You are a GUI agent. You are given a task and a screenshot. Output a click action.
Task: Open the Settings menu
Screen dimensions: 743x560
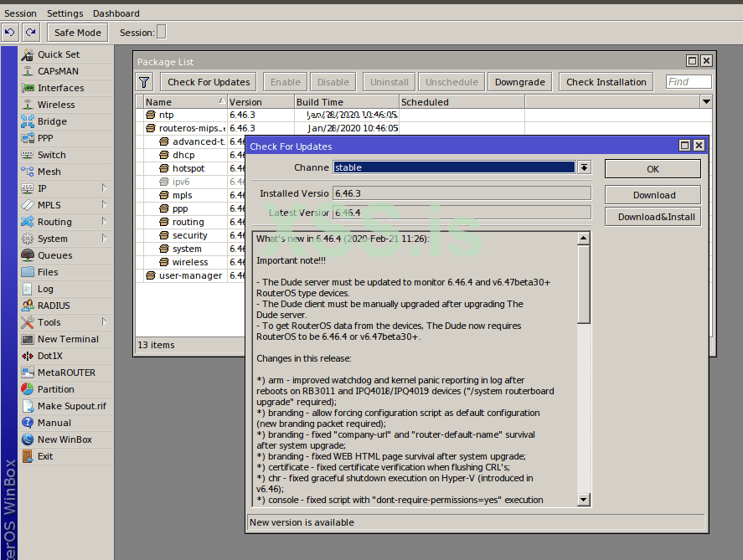point(64,13)
